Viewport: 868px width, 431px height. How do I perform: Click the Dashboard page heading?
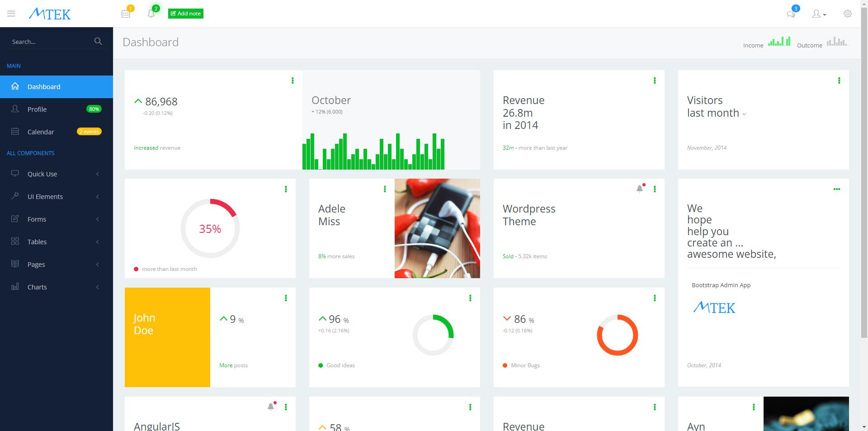[x=151, y=42]
